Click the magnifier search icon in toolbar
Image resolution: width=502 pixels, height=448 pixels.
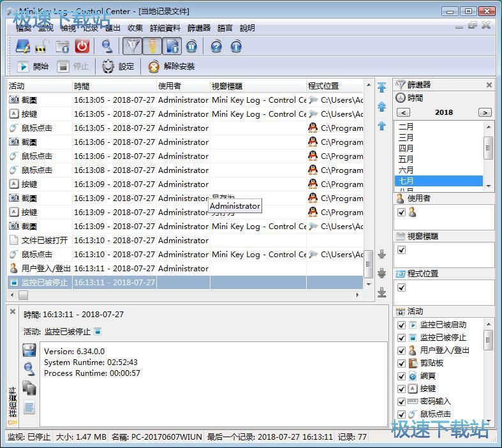107,46
